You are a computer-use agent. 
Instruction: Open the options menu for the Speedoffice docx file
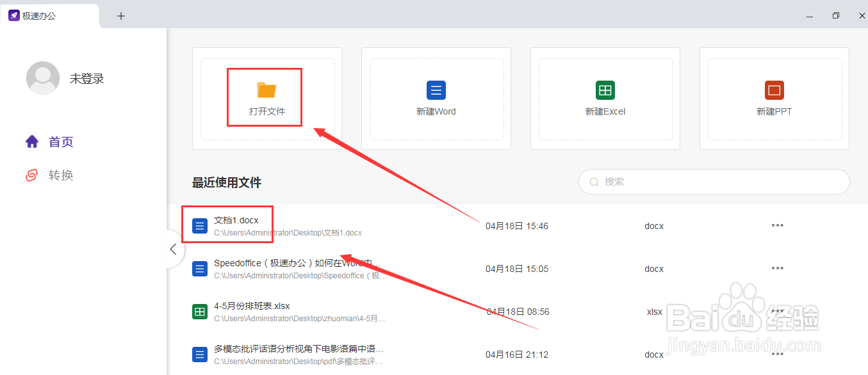click(777, 269)
